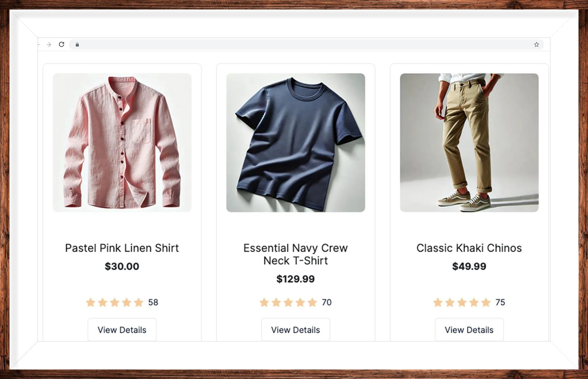
Task: Click the browser reload icon
Action: (x=62, y=44)
